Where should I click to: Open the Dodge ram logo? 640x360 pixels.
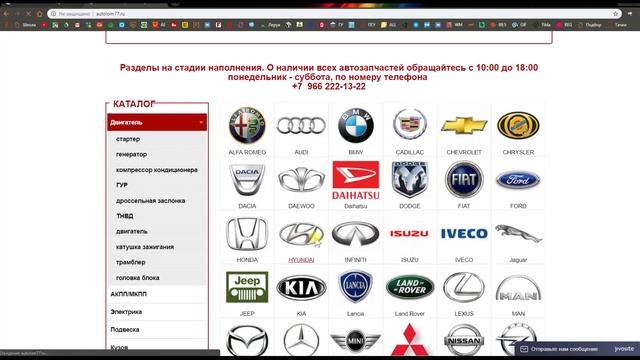pyautogui.click(x=410, y=180)
